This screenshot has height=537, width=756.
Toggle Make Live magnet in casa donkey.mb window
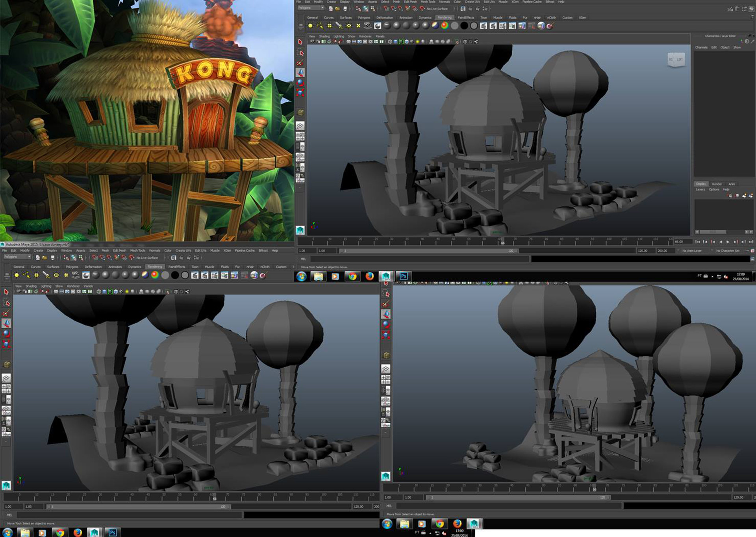click(132, 257)
